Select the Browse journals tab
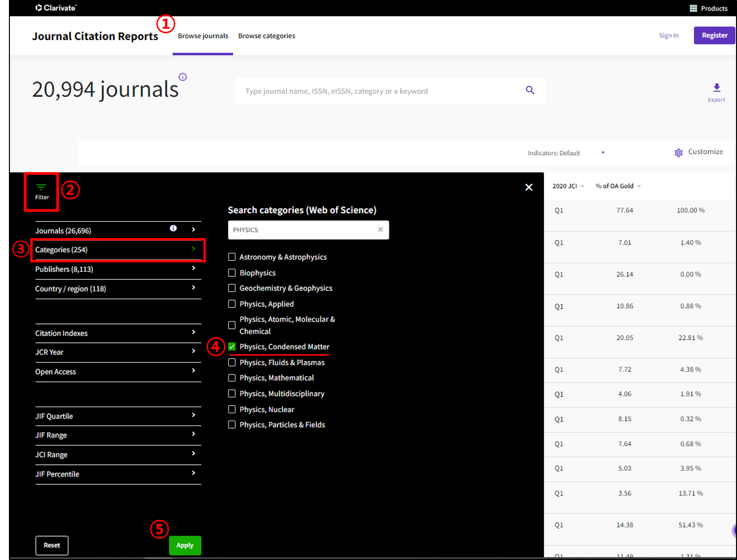This screenshot has width=737, height=560. (x=203, y=36)
